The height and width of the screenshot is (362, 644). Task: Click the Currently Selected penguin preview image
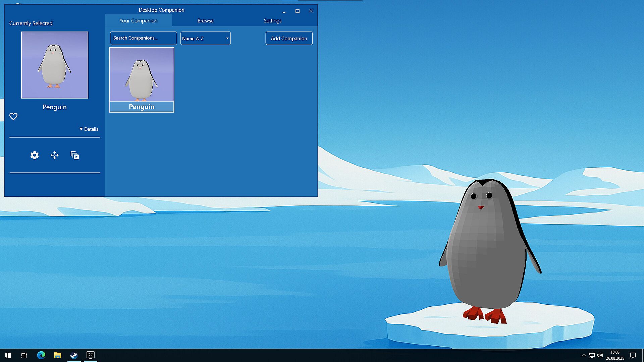pos(55,65)
